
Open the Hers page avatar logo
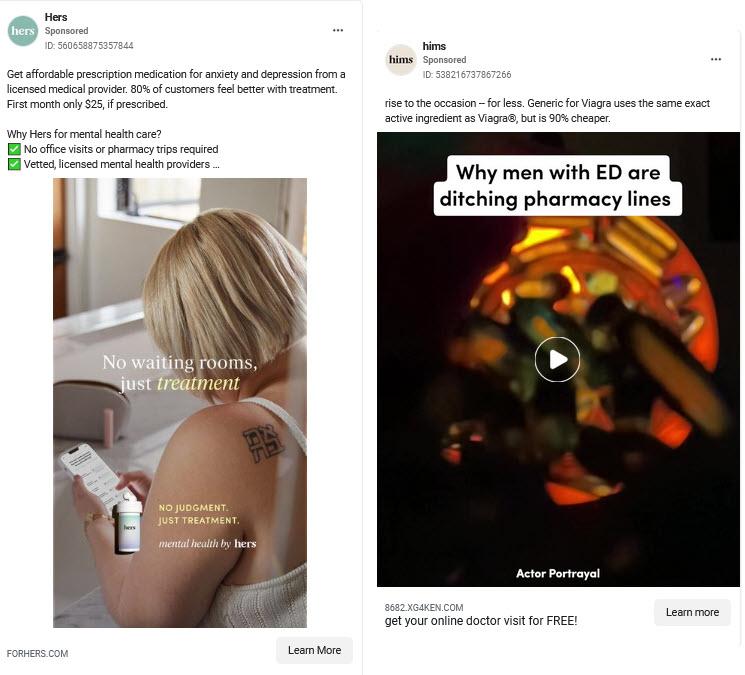[x=23, y=31]
